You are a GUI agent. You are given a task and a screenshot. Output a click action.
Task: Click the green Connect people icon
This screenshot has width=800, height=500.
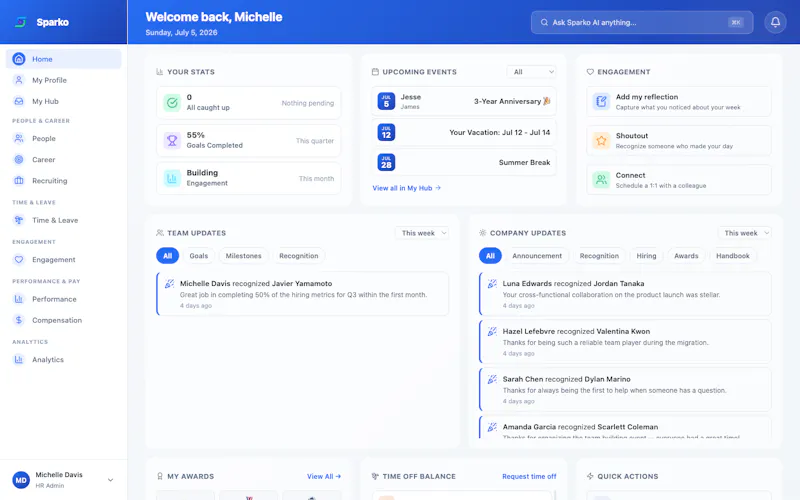click(602, 180)
